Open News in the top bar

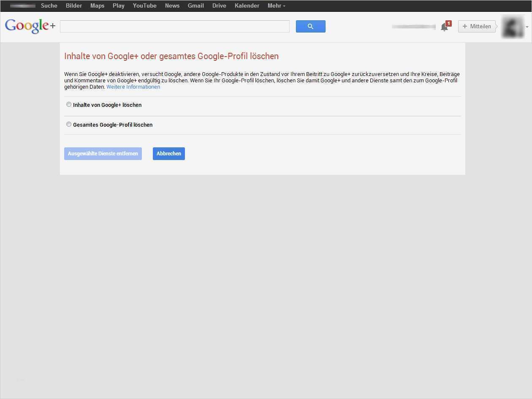pos(172,6)
